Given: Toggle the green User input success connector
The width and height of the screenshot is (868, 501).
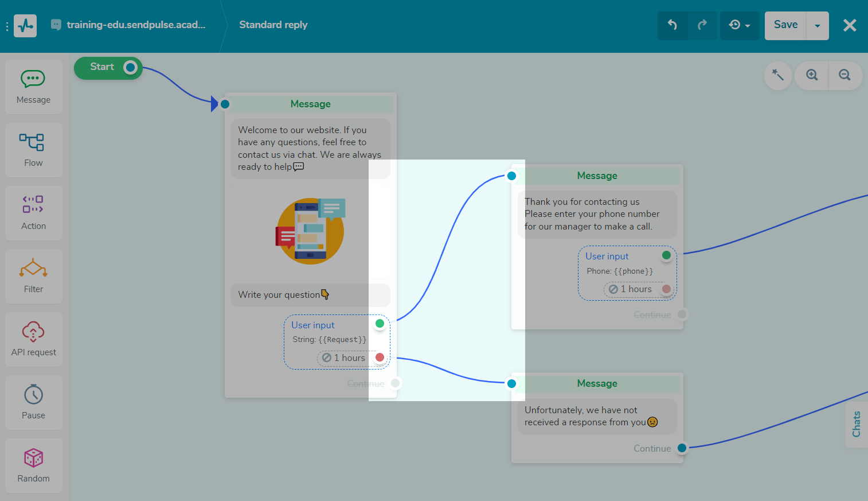Looking at the screenshot, I should [x=380, y=323].
